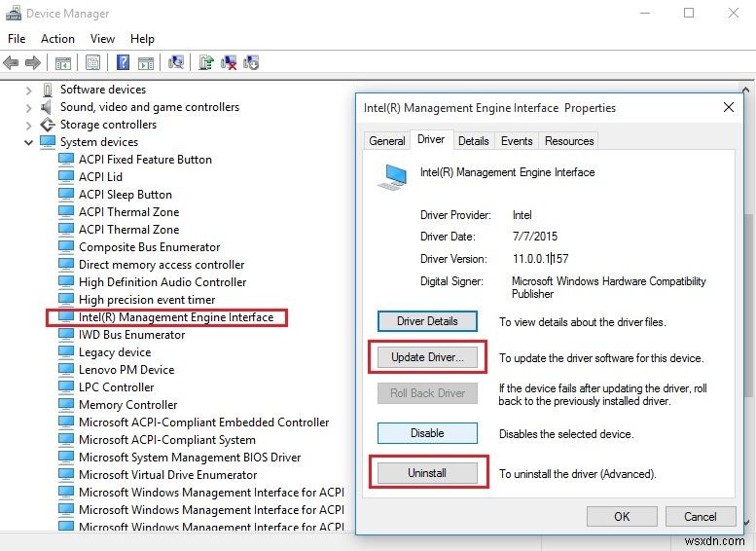Click the Storage controllers category icon

48,125
